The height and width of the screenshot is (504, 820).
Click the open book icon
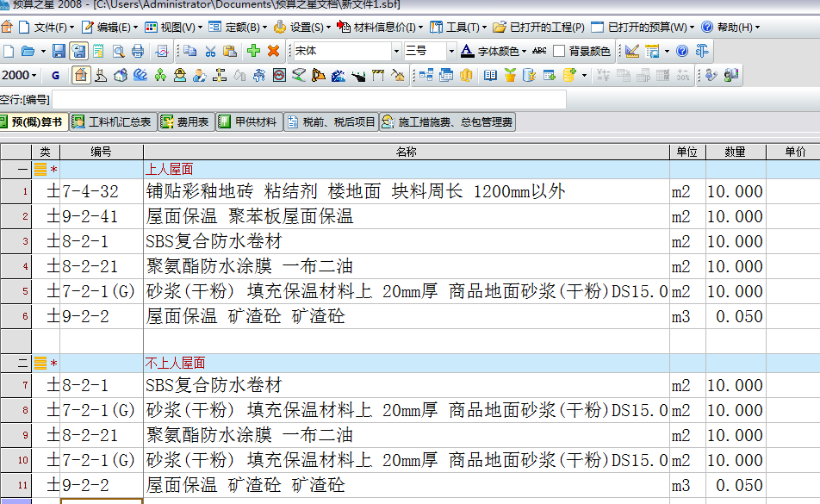coord(490,75)
